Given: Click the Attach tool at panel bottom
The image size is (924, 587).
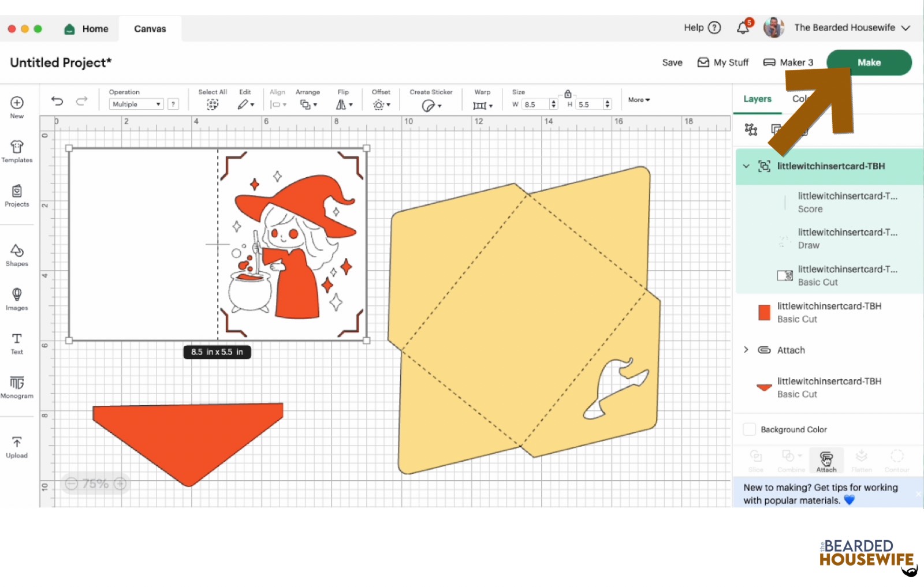Looking at the screenshot, I should 826,461.
